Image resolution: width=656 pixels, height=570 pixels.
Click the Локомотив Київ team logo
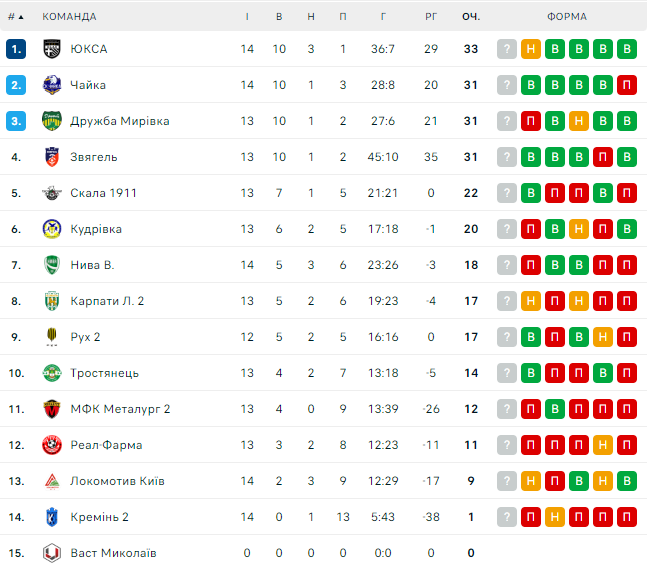click(x=53, y=481)
